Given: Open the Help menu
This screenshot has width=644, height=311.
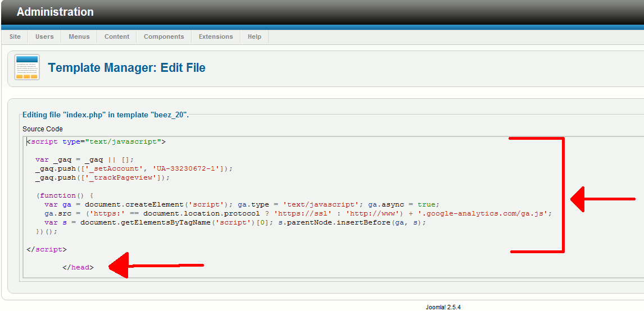Looking at the screenshot, I should click(x=255, y=36).
